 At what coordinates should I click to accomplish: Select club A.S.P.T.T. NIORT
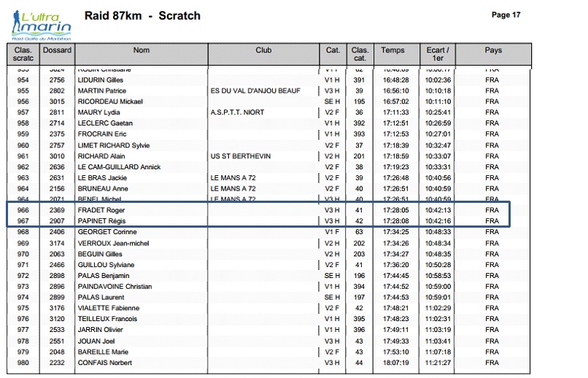237,112
